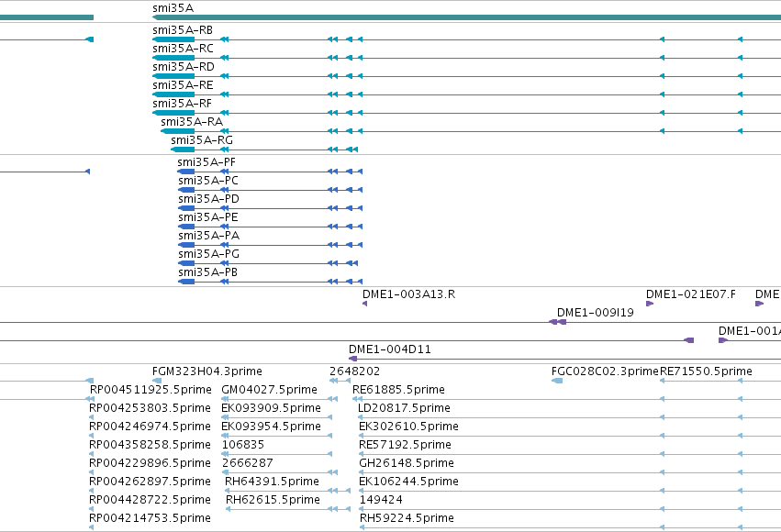Select EST RP004358258.5prime

[x=150, y=445]
